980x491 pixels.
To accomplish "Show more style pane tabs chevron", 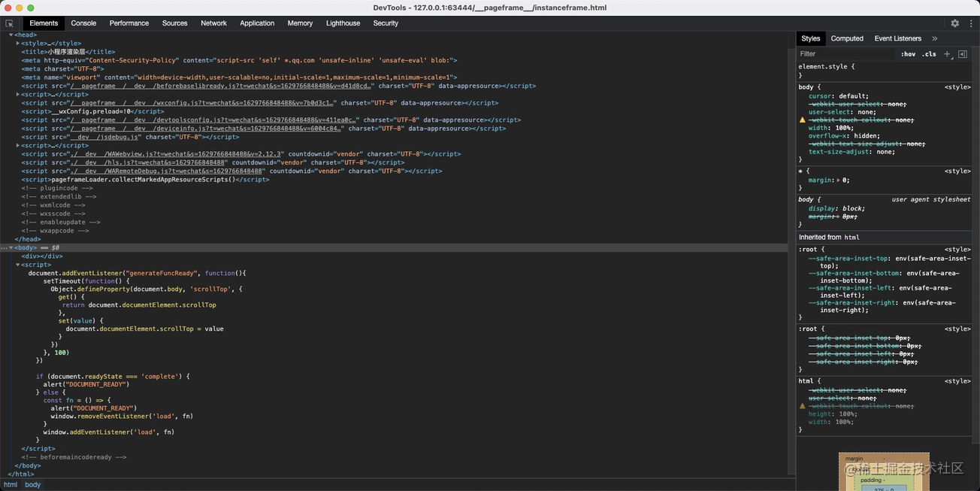I will tap(935, 38).
